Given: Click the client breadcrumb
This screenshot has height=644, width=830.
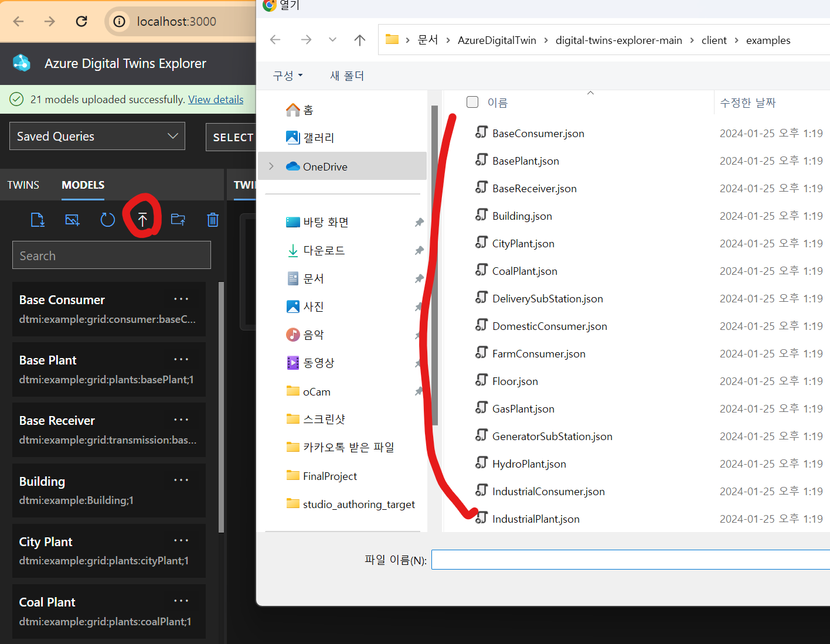Looking at the screenshot, I should click(x=714, y=40).
